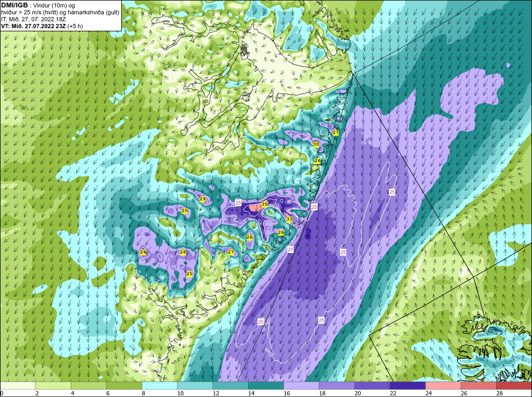Image resolution: width=532 pixels, height=397 pixels.
Task: Click the legend scale value 12
Action: (216, 393)
